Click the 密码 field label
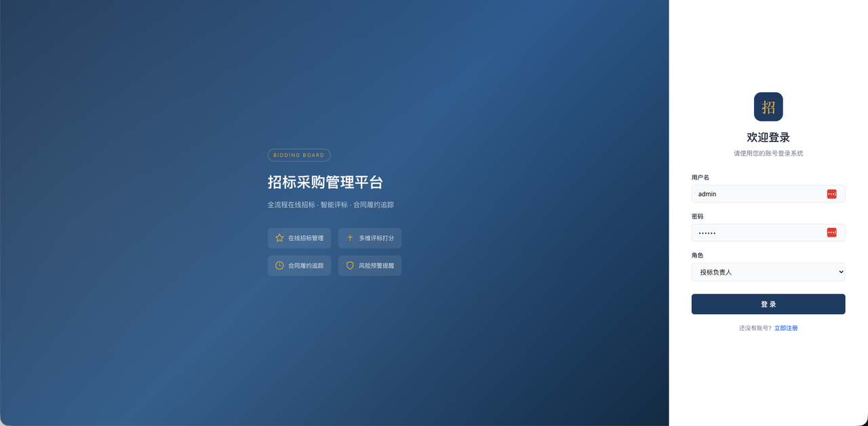Image resolution: width=868 pixels, height=426 pixels. click(x=697, y=216)
